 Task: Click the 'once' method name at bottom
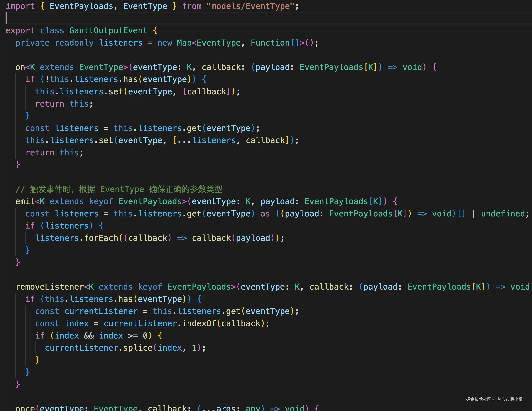(x=25, y=408)
